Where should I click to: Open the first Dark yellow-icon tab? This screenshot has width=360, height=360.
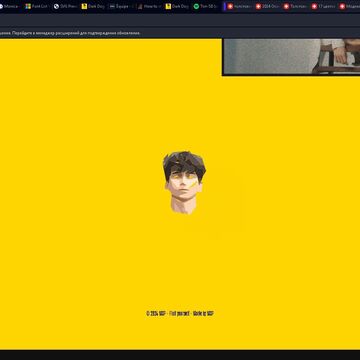[x=93, y=6]
